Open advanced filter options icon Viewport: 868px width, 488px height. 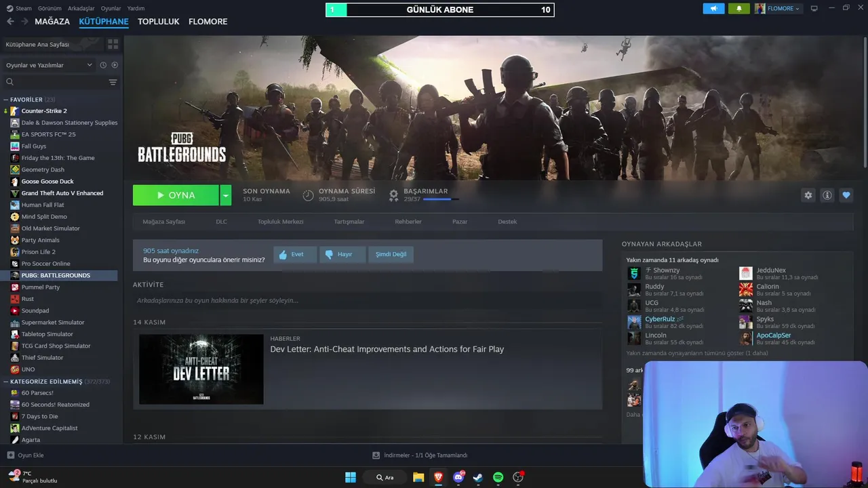click(x=113, y=82)
